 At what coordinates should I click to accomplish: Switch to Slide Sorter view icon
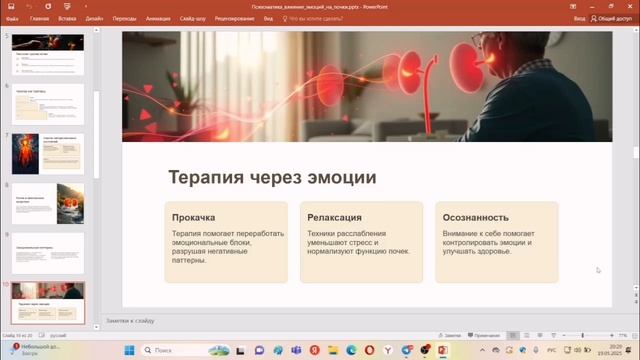click(527, 336)
